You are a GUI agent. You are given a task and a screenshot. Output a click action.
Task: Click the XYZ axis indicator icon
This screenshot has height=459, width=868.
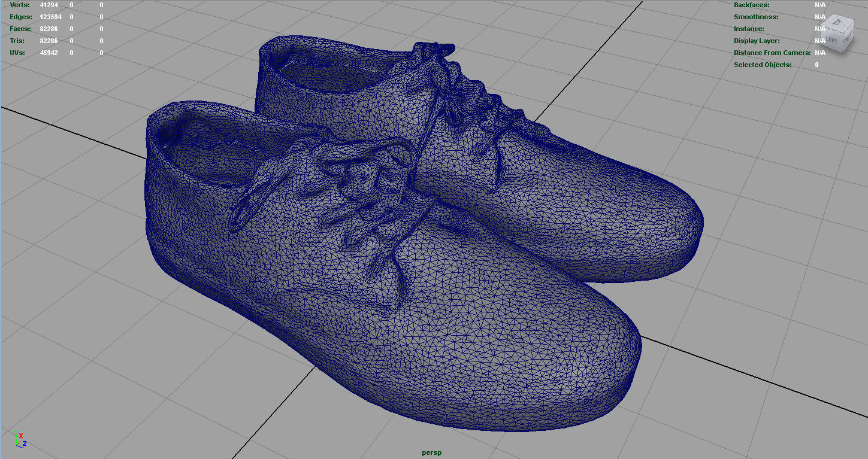[x=20, y=439]
